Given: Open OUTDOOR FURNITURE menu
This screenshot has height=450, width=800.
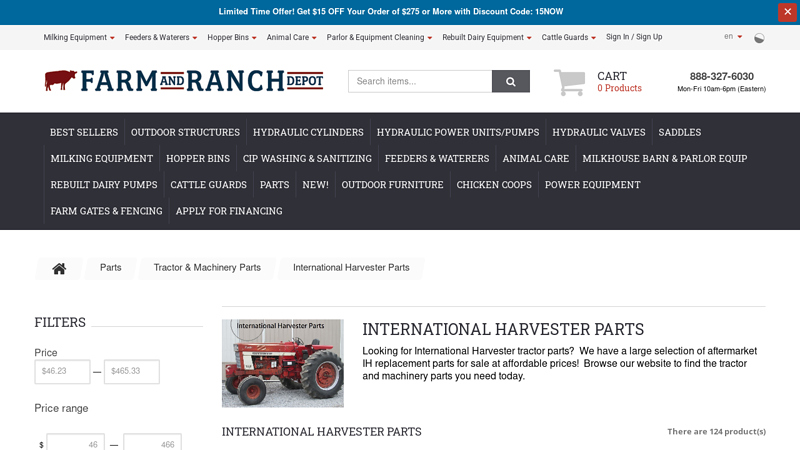Looking at the screenshot, I should point(392,185).
